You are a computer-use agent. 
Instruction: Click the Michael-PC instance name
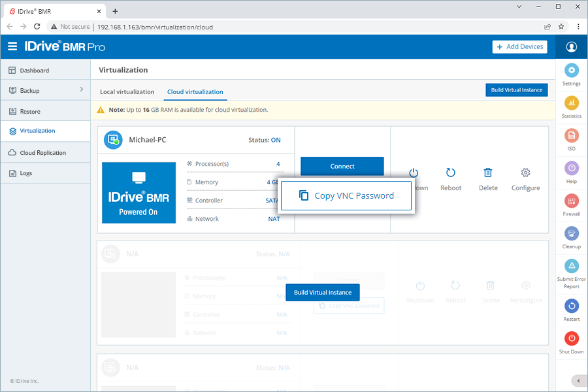tap(148, 140)
